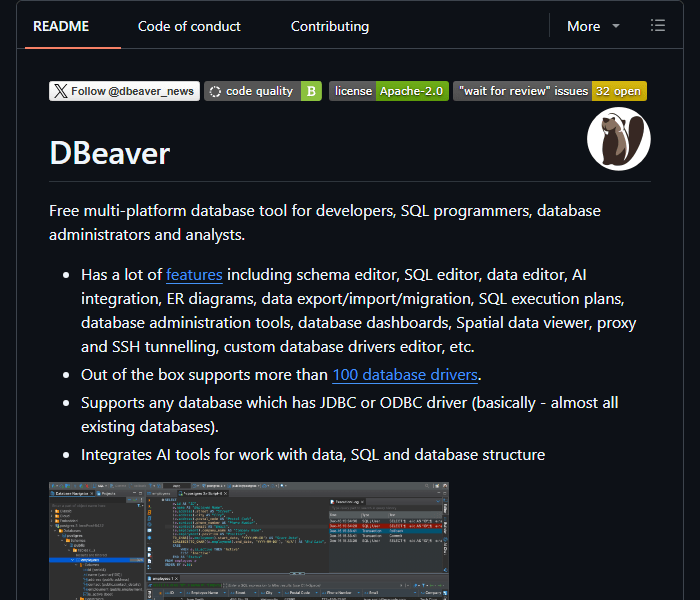Open the Contributing tab
The width and height of the screenshot is (700, 600).
tap(330, 26)
